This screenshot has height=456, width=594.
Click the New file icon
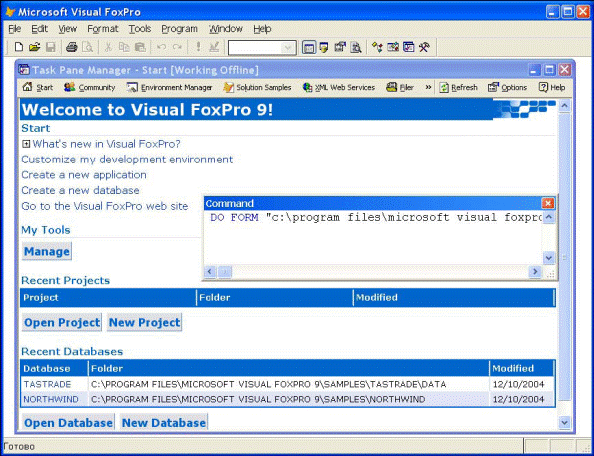tap(19, 47)
